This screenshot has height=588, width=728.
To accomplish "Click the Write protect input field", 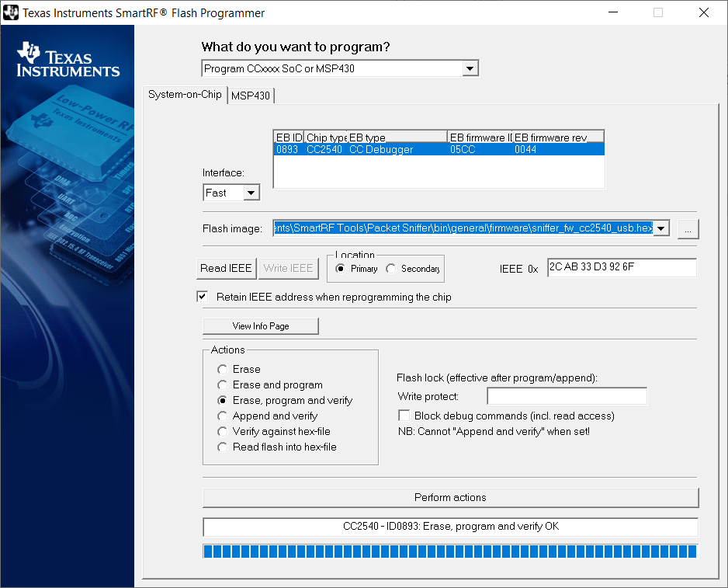I will point(567,396).
